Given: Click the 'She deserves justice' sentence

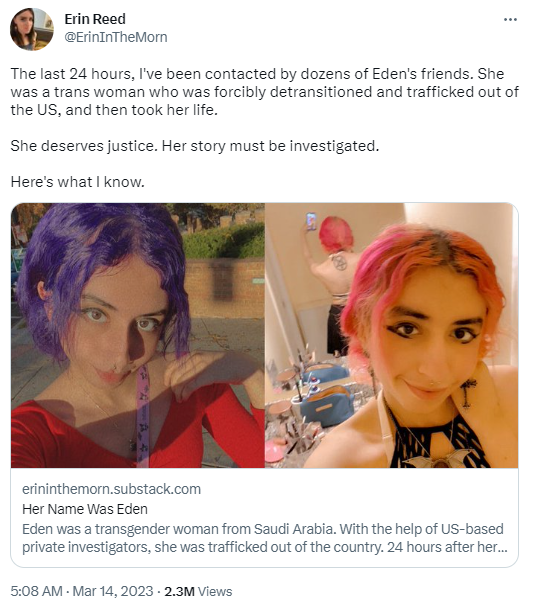Looking at the screenshot, I should point(194,146).
